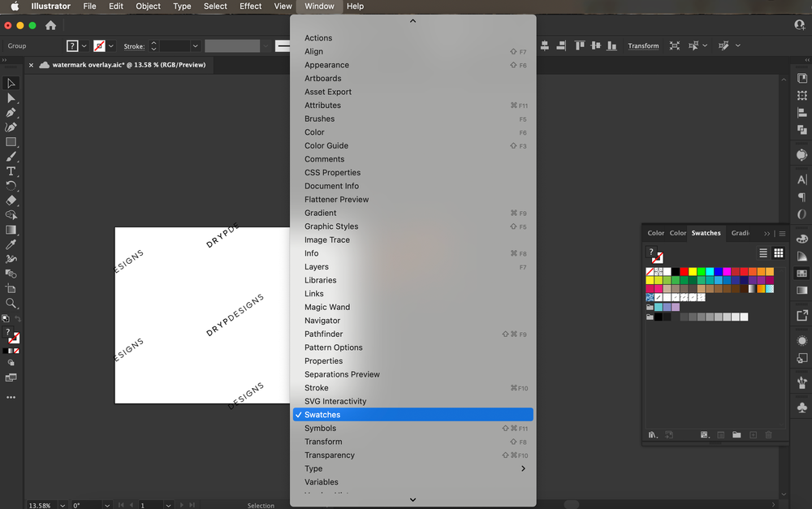Screen dimensions: 812x509
Task: Click Delete Swatch trash icon
Action: pos(768,435)
